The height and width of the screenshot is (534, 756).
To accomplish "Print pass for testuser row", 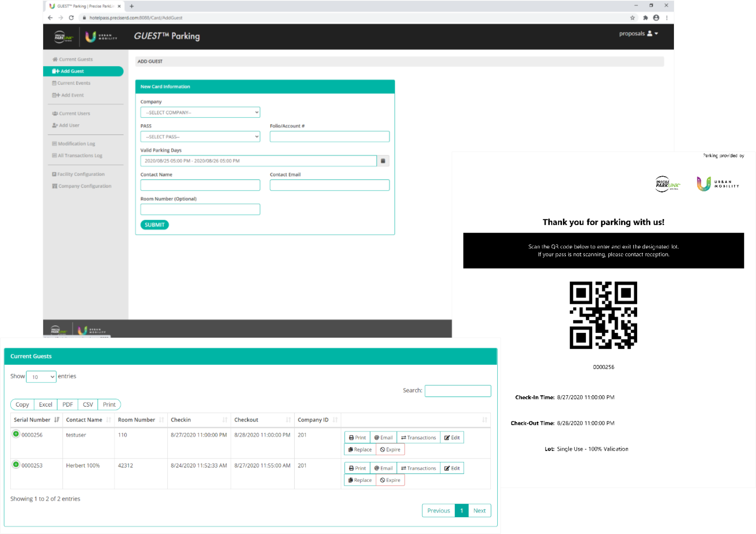I will (357, 437).
